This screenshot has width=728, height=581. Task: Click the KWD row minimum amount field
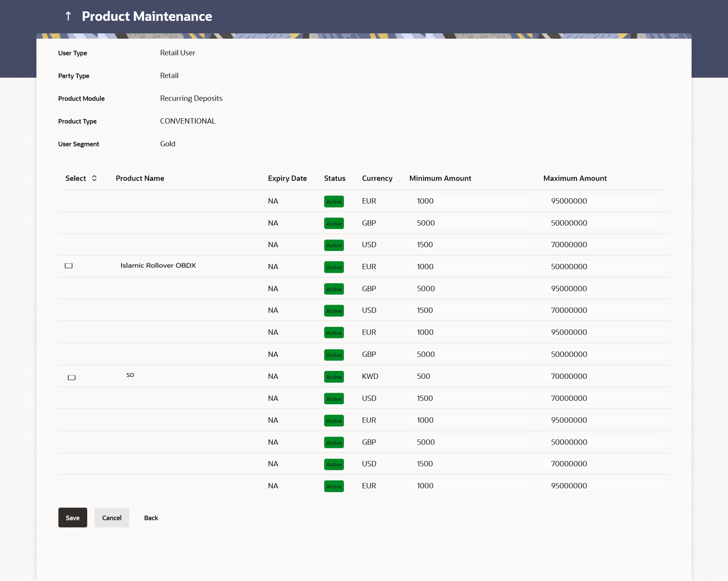point(468,376)
